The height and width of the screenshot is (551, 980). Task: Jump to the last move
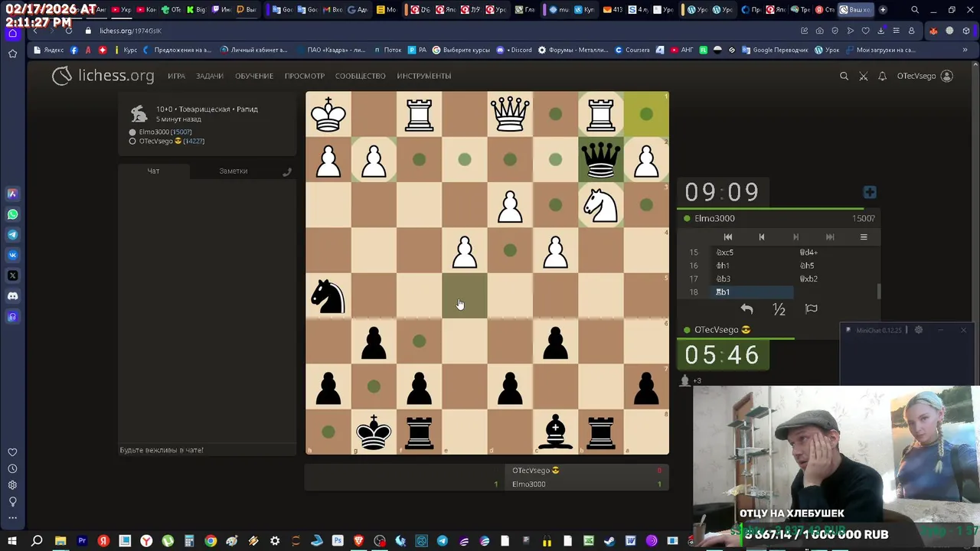point(830,237)
